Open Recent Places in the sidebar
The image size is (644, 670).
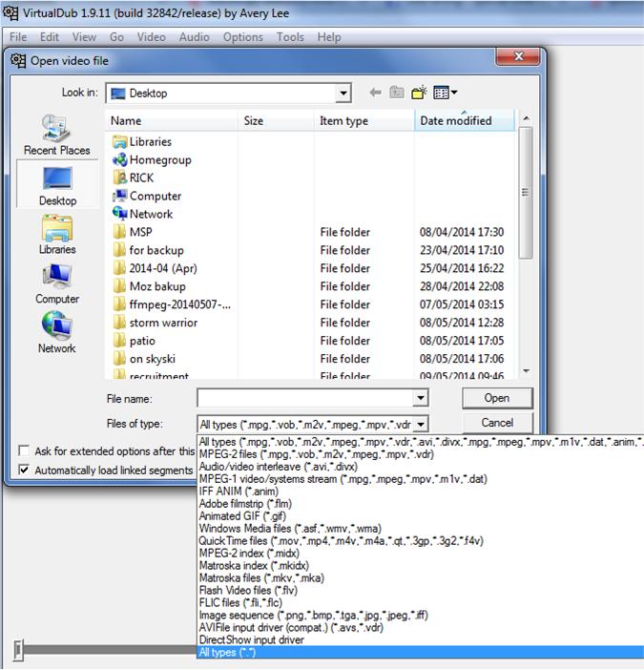tap(57, 135)
